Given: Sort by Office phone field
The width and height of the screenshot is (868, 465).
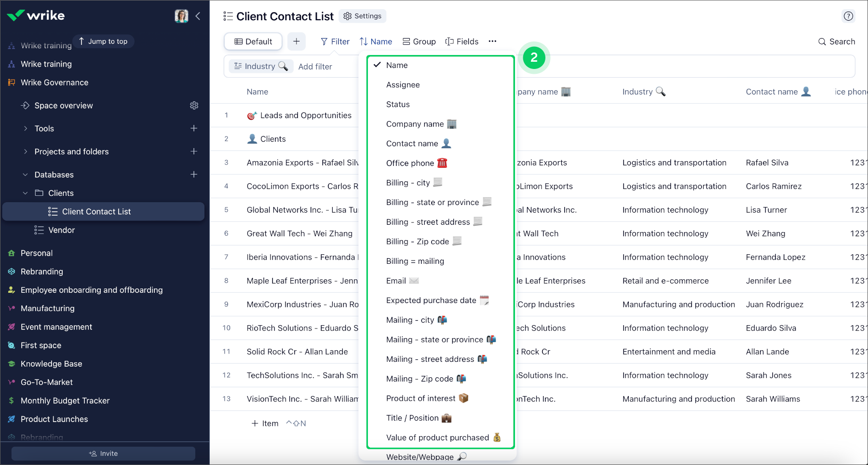Looking at the screenshot, I should pos(410,163).
